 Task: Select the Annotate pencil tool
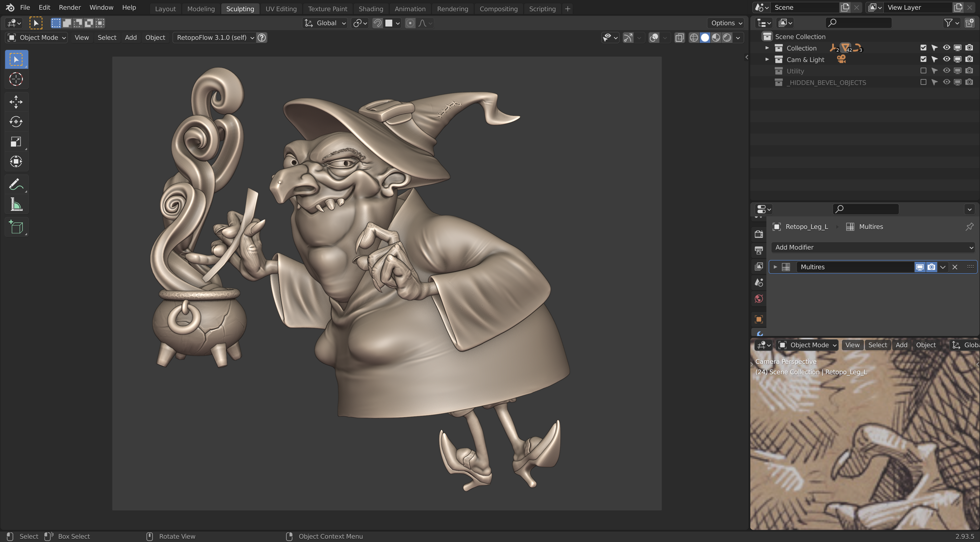coord(16,185)
